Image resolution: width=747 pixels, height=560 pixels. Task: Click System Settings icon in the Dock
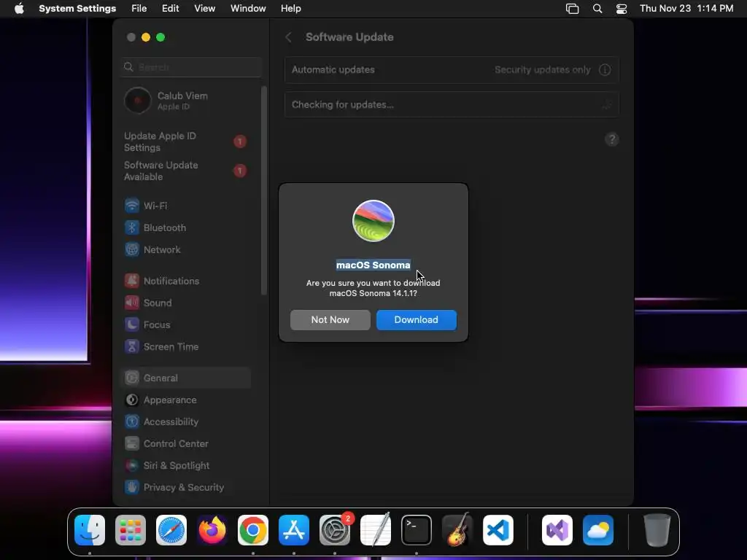[x=335, y=530]
